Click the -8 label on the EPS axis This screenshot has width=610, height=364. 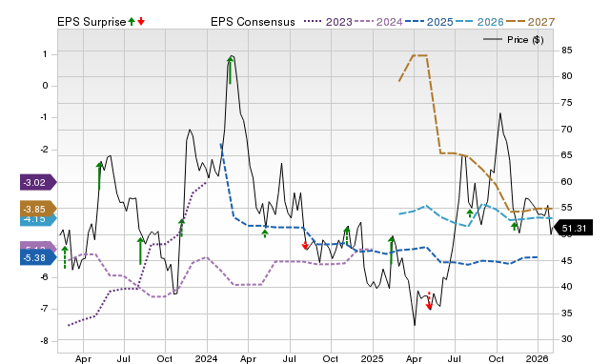tap(44, 341)
